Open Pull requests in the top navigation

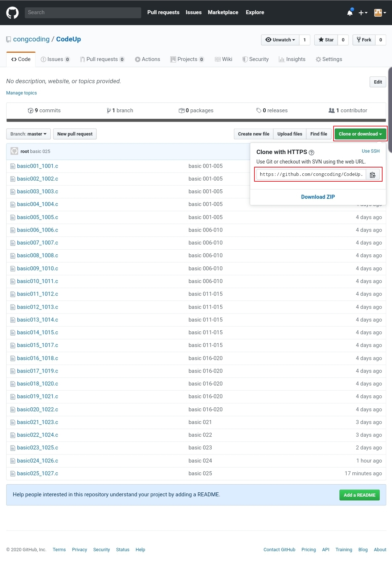163,12
